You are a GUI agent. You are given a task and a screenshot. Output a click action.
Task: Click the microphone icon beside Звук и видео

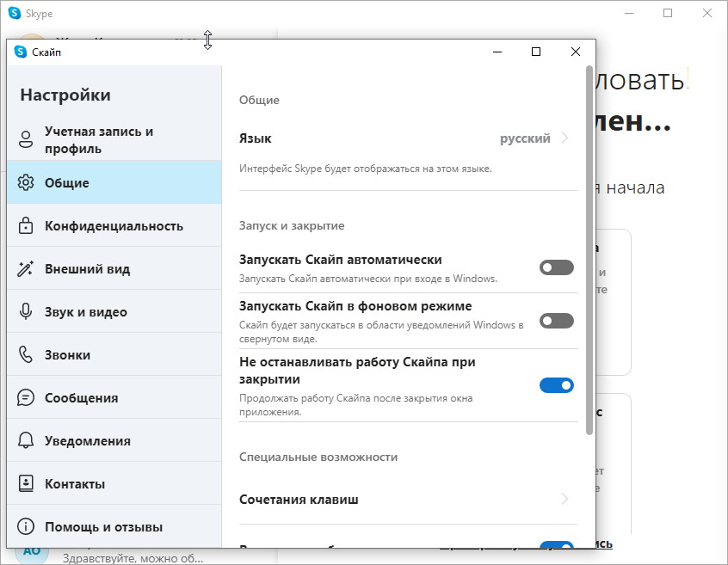click(26, 311)
